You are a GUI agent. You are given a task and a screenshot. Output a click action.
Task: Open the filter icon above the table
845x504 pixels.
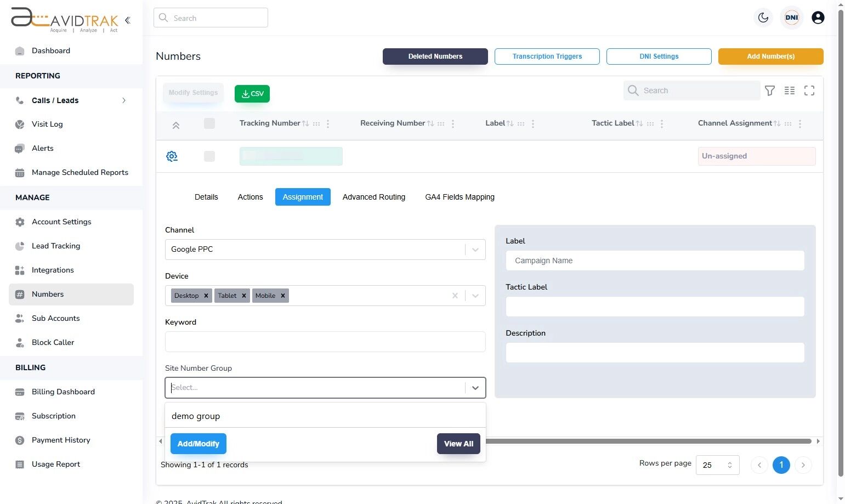pos(770,90)
